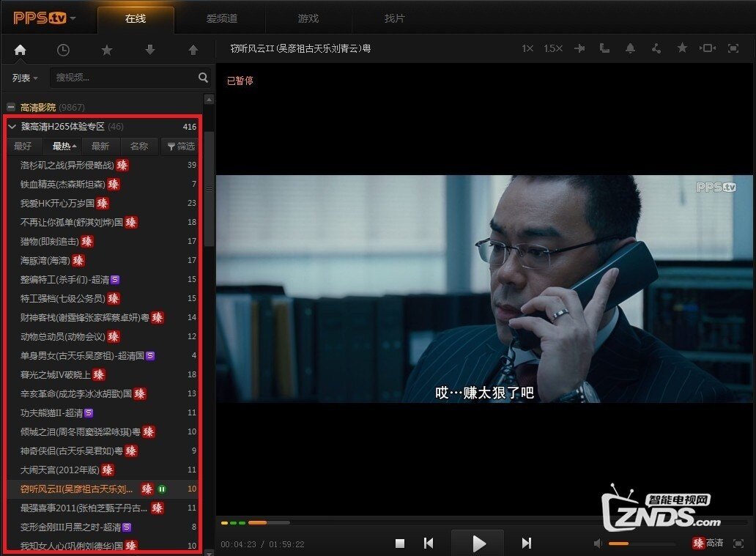Open the history clock icon
The width and height of the screenshot is (756, 556).
pyautogui.click(x=63, y=50)
